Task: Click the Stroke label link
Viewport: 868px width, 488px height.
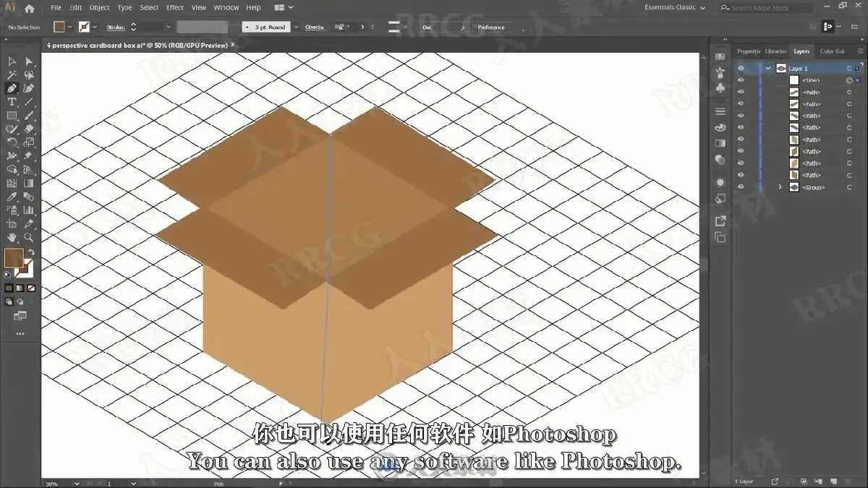Action: [115, 27]
